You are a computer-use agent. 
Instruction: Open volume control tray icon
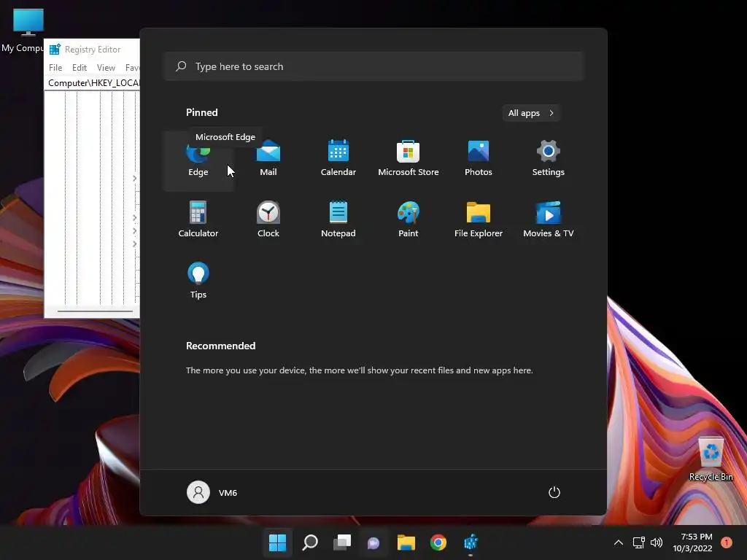point(657,542)
